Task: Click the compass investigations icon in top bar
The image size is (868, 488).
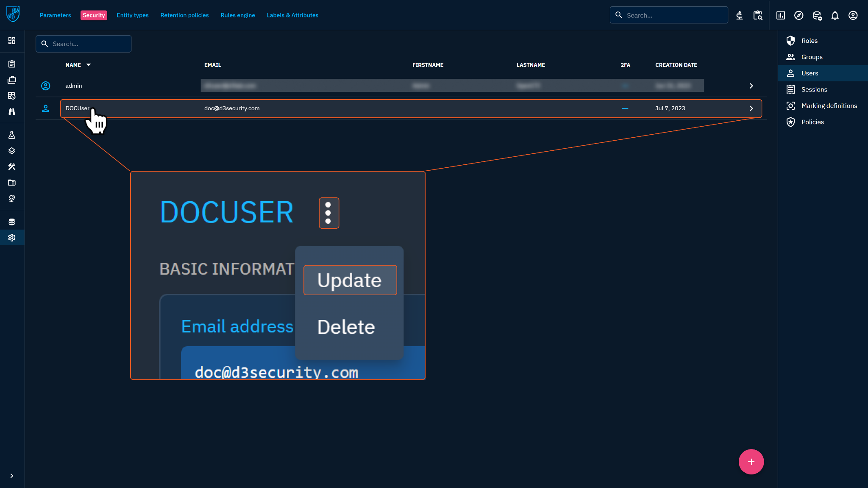Action: click(x=799, y=16)
